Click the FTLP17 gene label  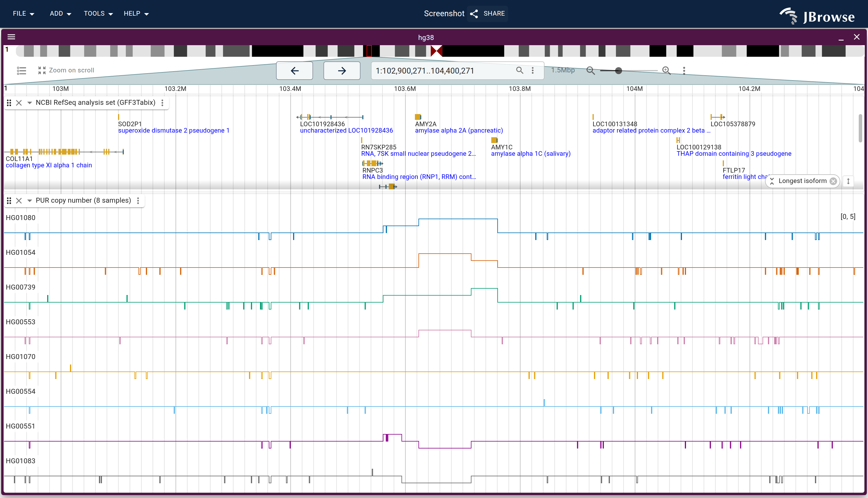tap(734, 170)
